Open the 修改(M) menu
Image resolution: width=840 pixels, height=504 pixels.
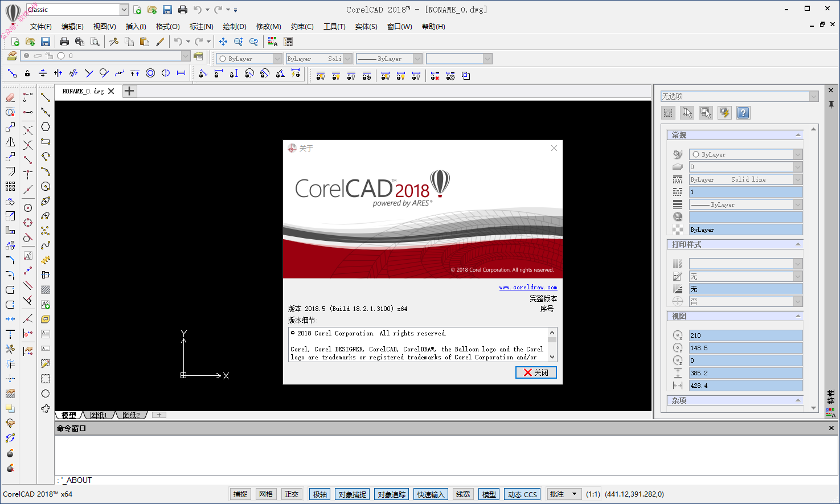click(269, 27)
